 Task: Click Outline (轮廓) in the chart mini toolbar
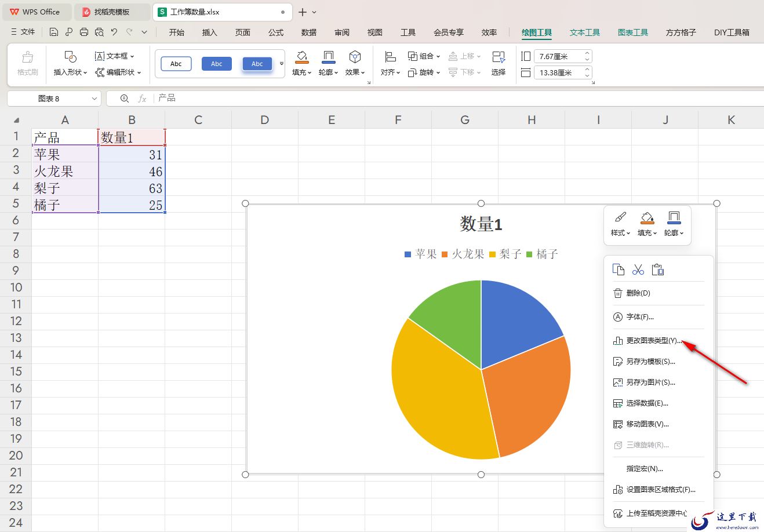coord(674,224)
